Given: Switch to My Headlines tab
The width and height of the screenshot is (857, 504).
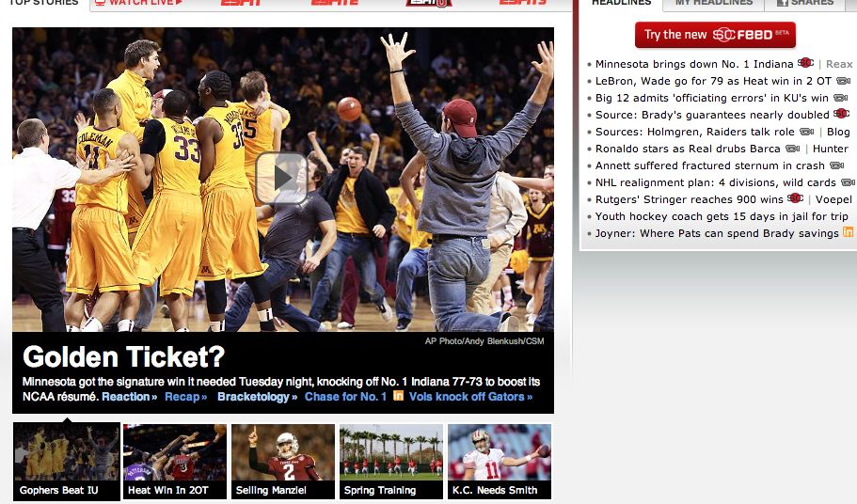Looking at the screenshot, I should tap(713, 3).
